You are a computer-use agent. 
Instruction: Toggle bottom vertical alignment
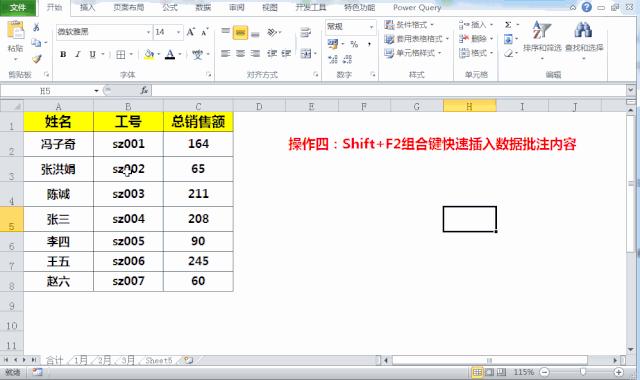coord(255,33)
